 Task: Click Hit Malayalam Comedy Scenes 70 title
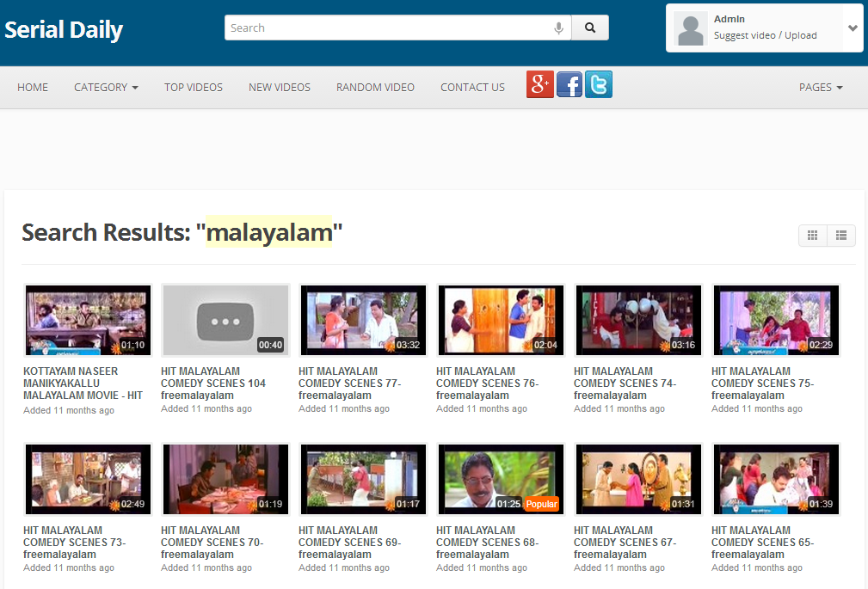click(212, 542)
